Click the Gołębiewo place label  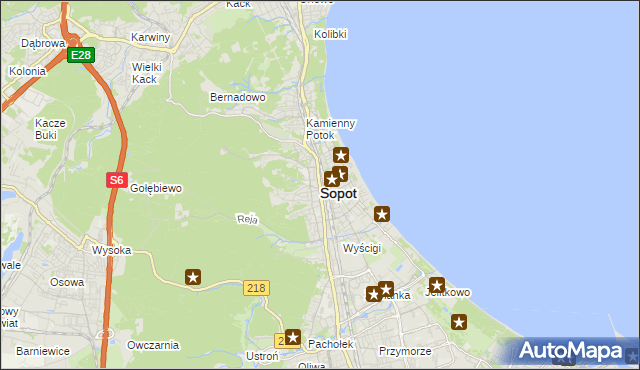156,188
